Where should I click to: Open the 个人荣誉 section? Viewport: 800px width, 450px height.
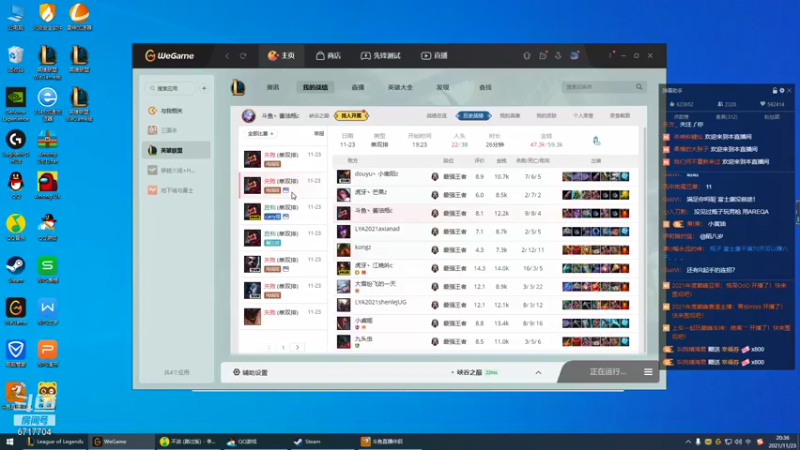[x=583, y=116]
